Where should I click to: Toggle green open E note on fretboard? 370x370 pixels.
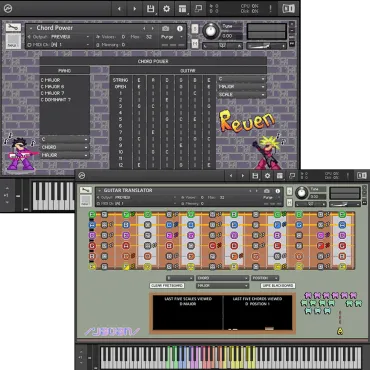pos(93,215)
